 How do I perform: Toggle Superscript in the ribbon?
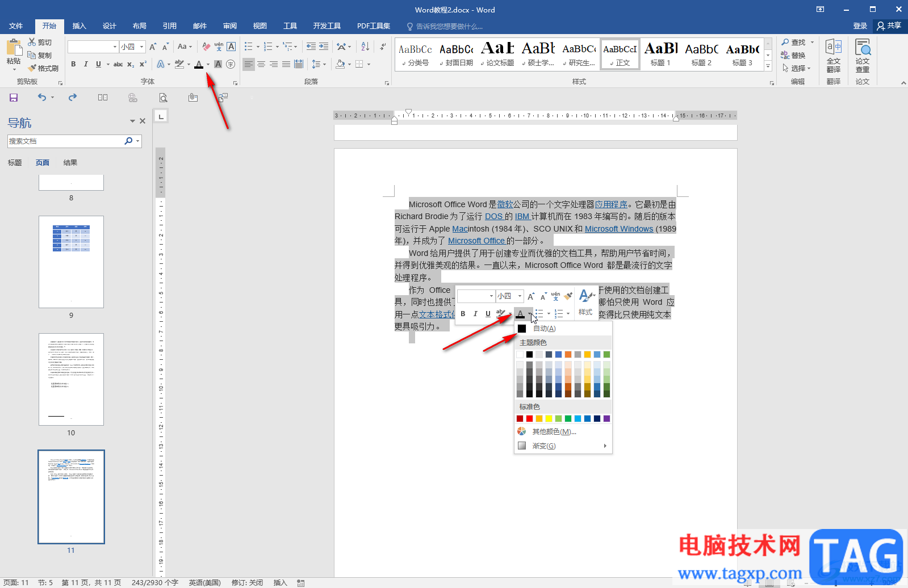143,64
